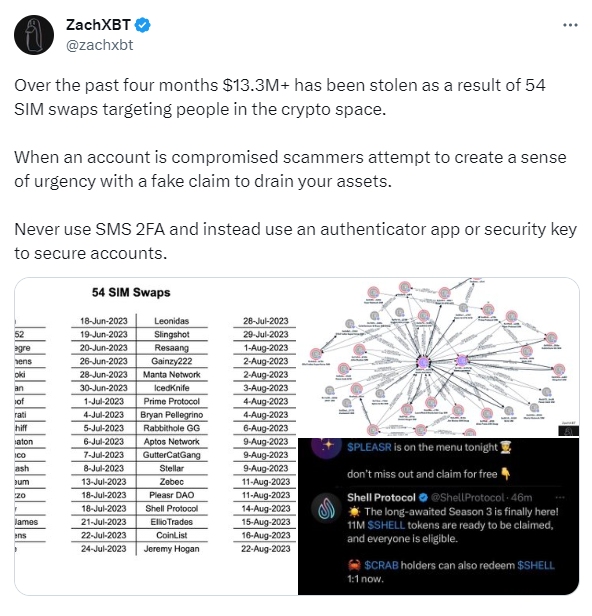Click the Shell Protocol flame logo avatar

pos(326,510)
